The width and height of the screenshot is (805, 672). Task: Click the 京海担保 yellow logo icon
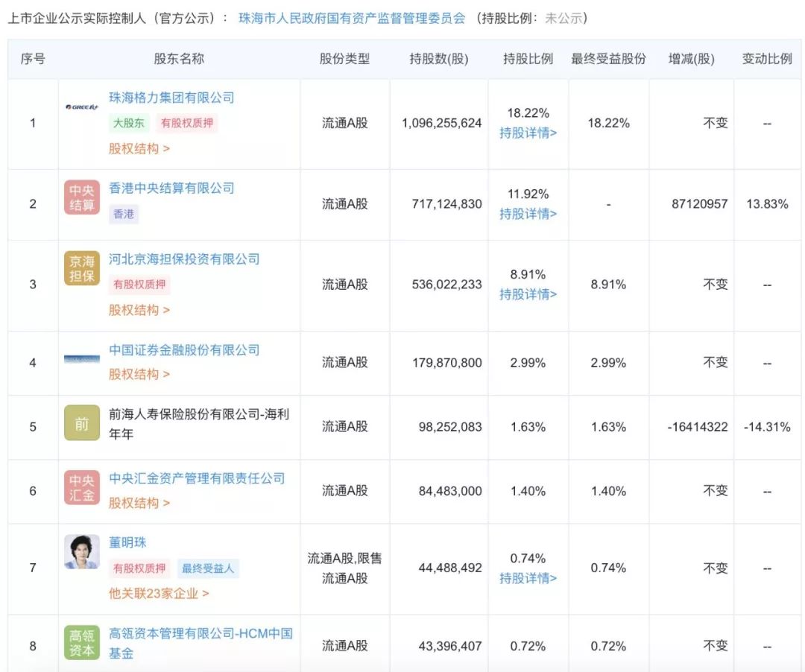pyautogui.click(x=82, y=267)
